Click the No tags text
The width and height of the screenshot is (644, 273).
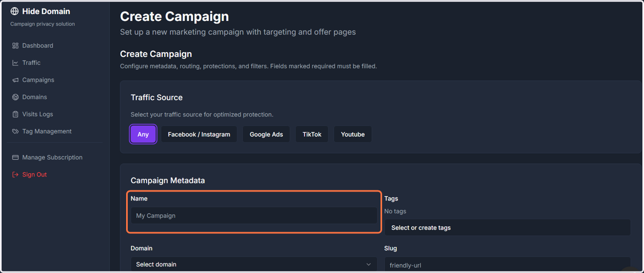395,211
